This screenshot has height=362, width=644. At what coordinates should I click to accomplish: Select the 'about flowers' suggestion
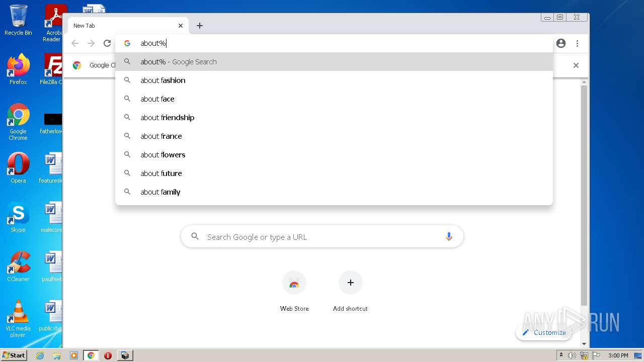coord(334,155)
